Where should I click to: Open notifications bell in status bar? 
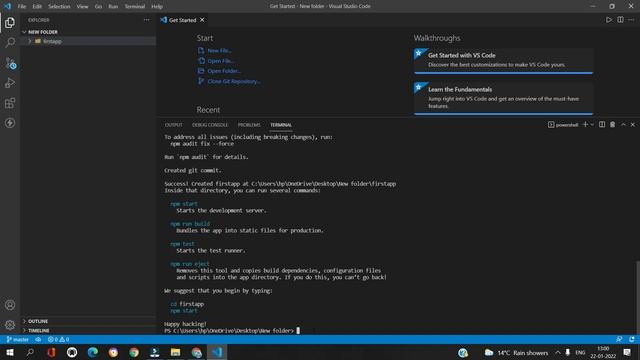[632, 340]
